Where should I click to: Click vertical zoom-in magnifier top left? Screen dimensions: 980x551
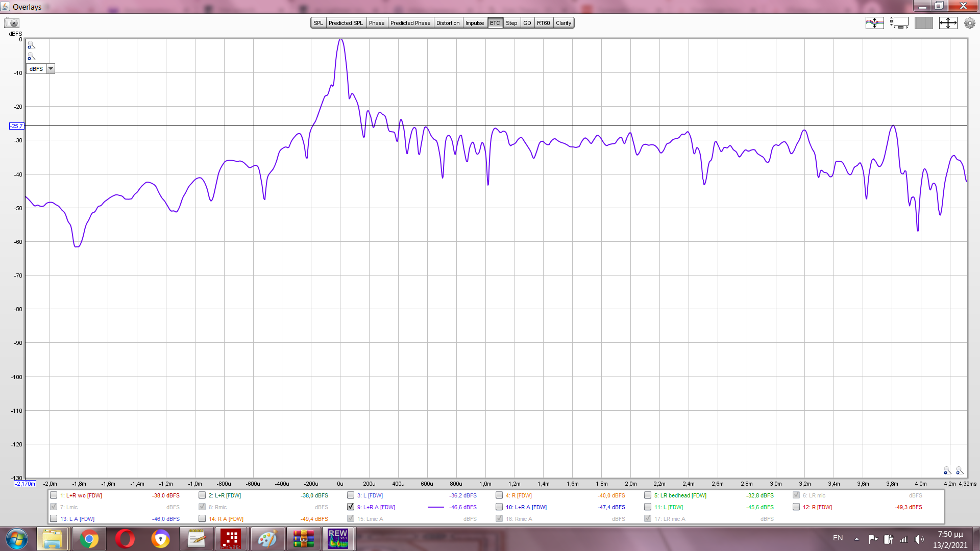(x=31, y=45)
